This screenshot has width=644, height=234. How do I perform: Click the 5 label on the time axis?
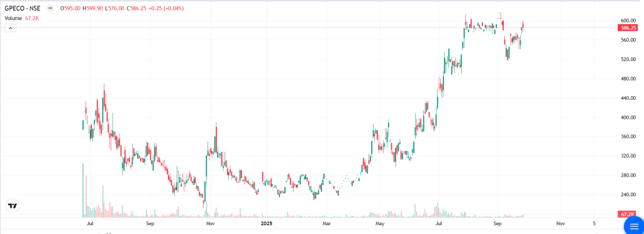[x=594, y=224]
